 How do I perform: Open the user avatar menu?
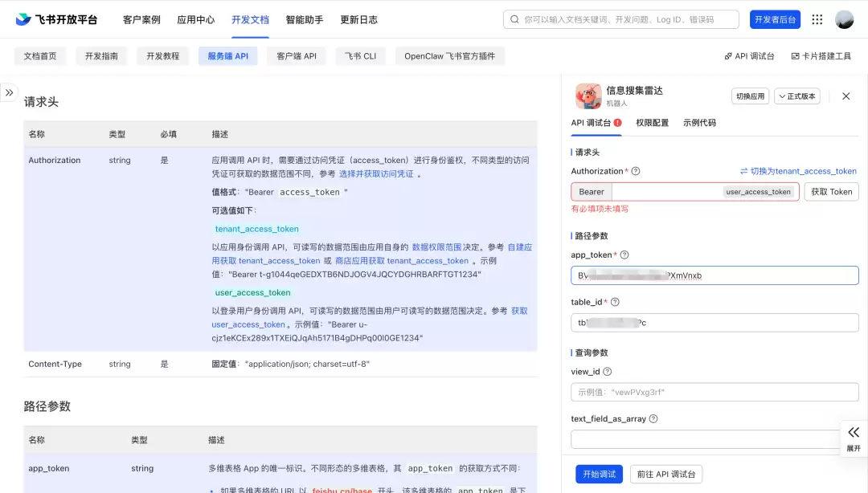click(x=844, y=19)
